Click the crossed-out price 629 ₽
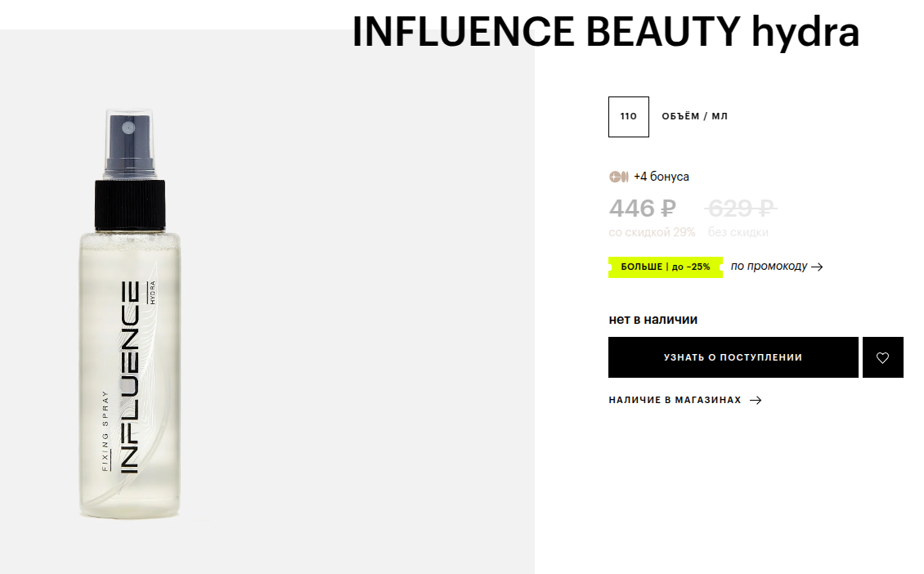924x574 pixels. [x=740, y=209]
